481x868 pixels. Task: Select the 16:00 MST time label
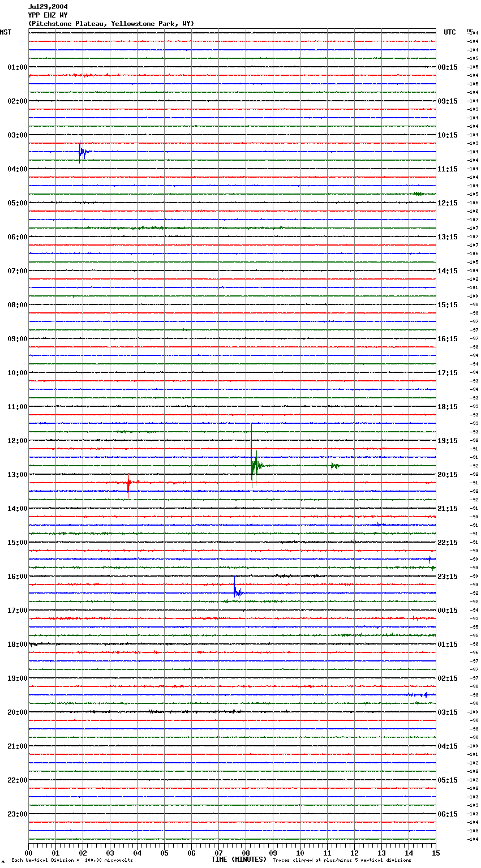18,577
